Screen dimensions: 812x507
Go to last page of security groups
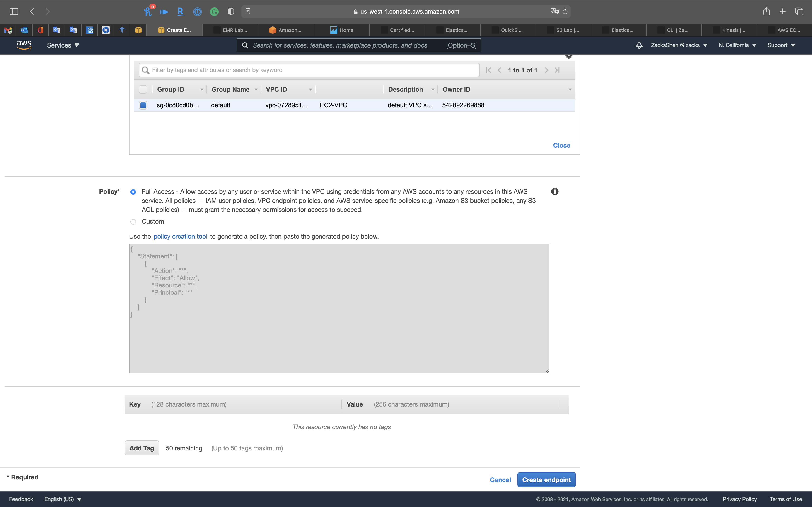pos(557,70)
